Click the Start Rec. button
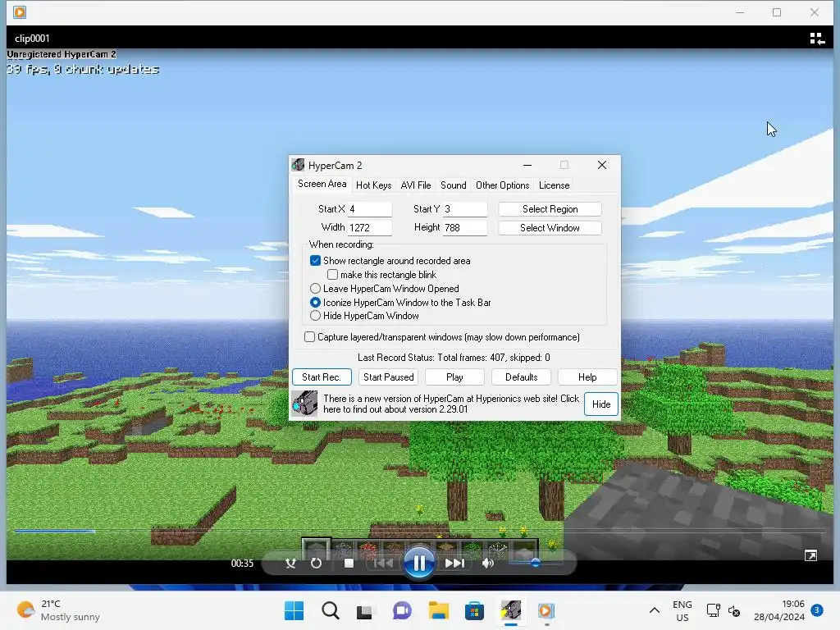The width and height of the screenshot is (840, 630). (x=322, y=377)
